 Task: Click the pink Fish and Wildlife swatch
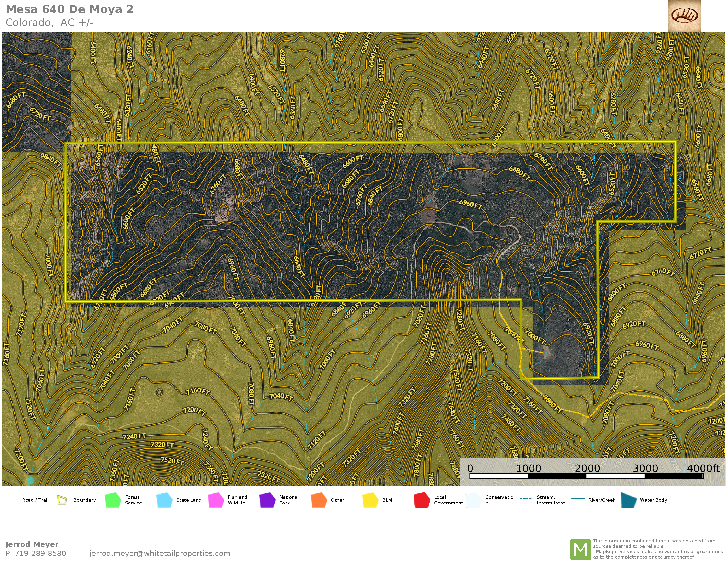click(216, 500)
